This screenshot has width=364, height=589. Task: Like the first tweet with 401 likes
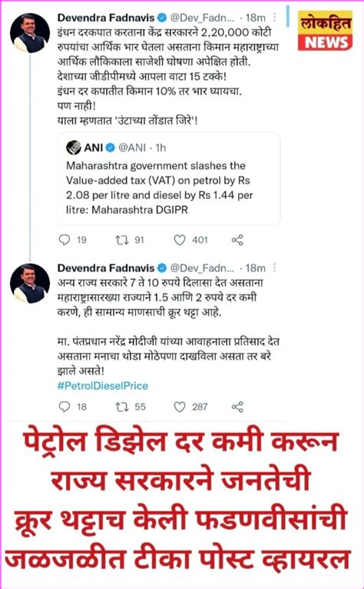180,240
